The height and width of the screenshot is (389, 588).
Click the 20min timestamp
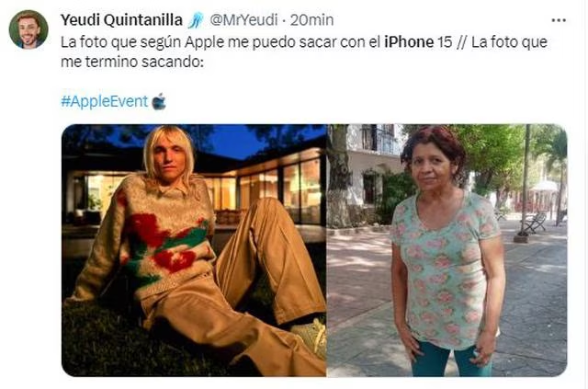[x=312, y=20]
